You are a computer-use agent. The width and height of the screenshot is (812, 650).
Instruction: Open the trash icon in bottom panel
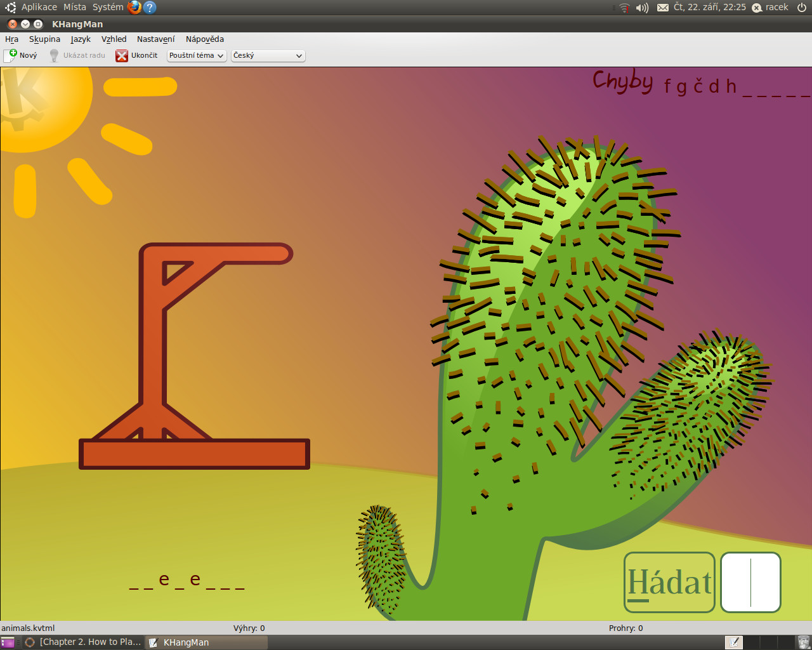pos(804,642)
